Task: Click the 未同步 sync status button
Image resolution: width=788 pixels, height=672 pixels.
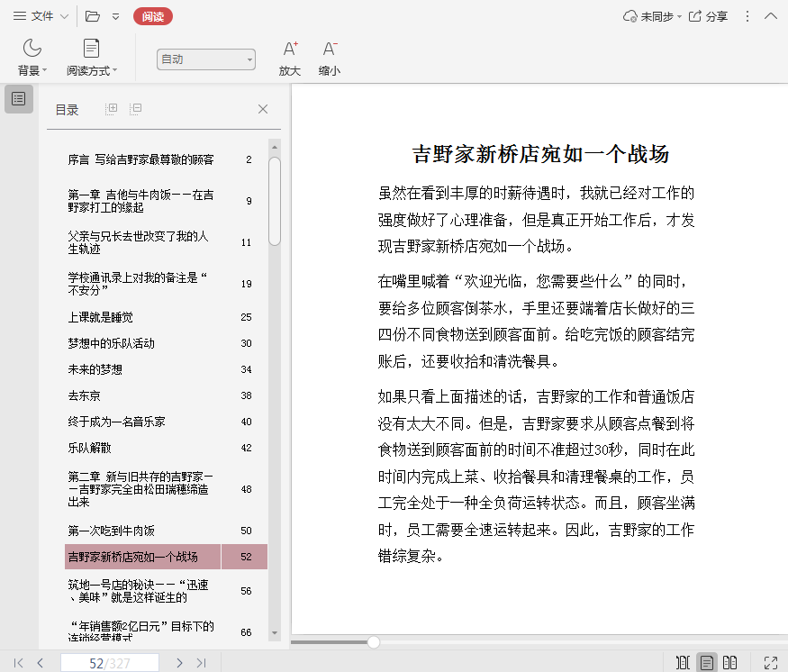Action: [648, 16]
